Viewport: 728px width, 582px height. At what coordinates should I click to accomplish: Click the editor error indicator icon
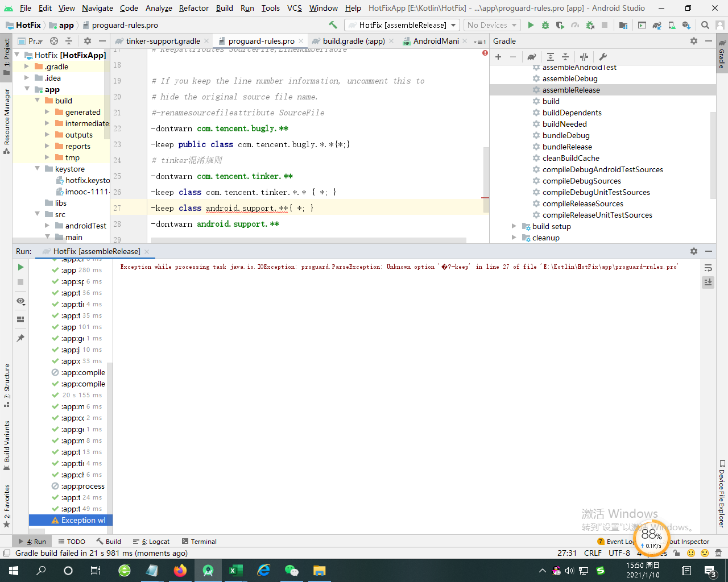485,53
